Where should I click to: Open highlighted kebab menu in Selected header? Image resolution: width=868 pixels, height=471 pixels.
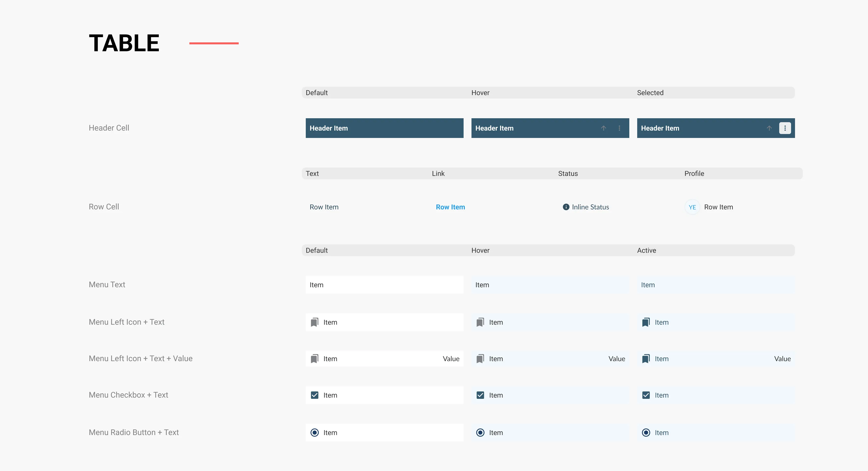pyautogui.click(x=785, y=128)
